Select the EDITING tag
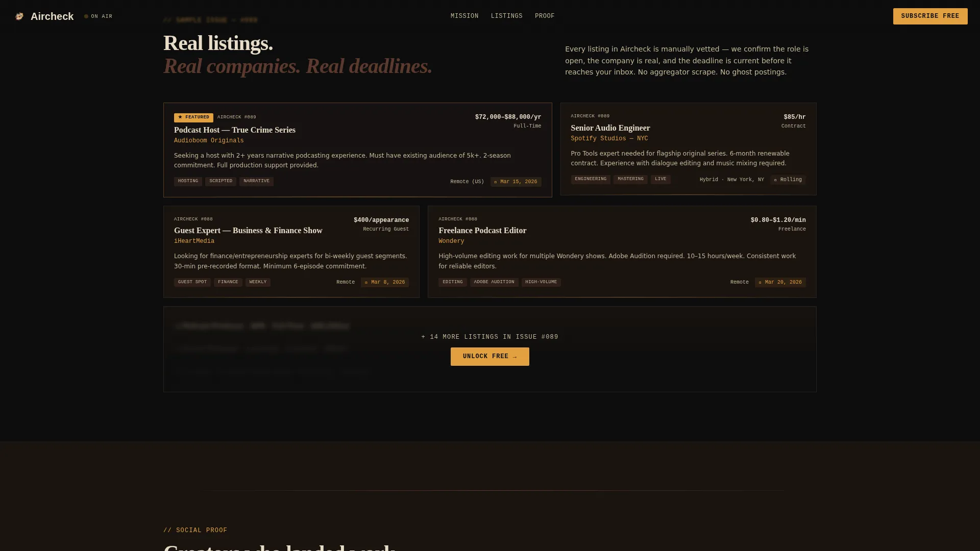The height and width of the screenshot is (551, 980). tap(452, 283)
